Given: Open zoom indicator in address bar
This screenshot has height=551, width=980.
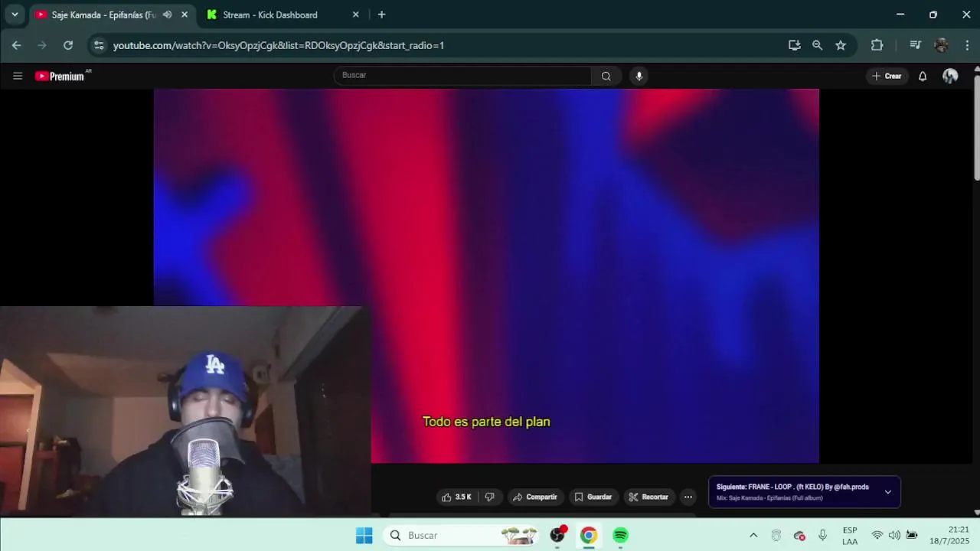Looking at the screenshot, I should [x=817, y=45].
